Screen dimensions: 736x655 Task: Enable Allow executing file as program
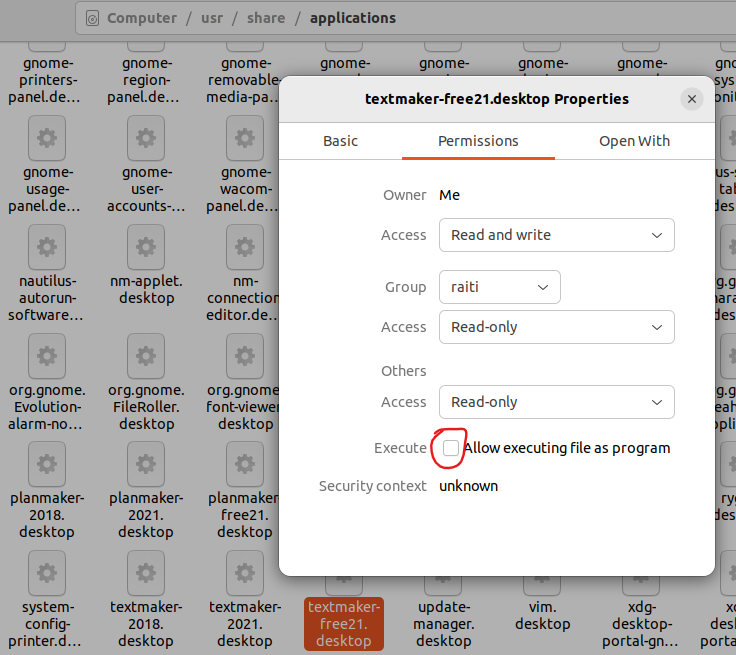451,448
